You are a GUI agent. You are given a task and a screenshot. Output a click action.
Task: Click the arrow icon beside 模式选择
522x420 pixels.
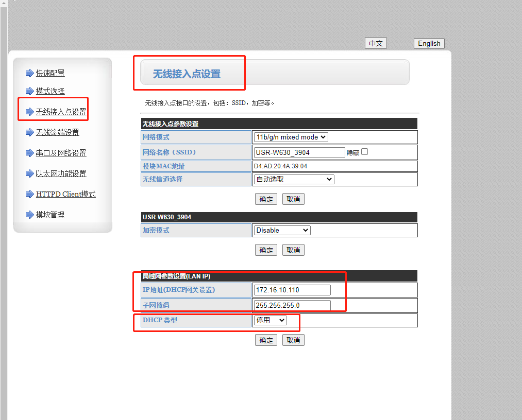(29, 91)
